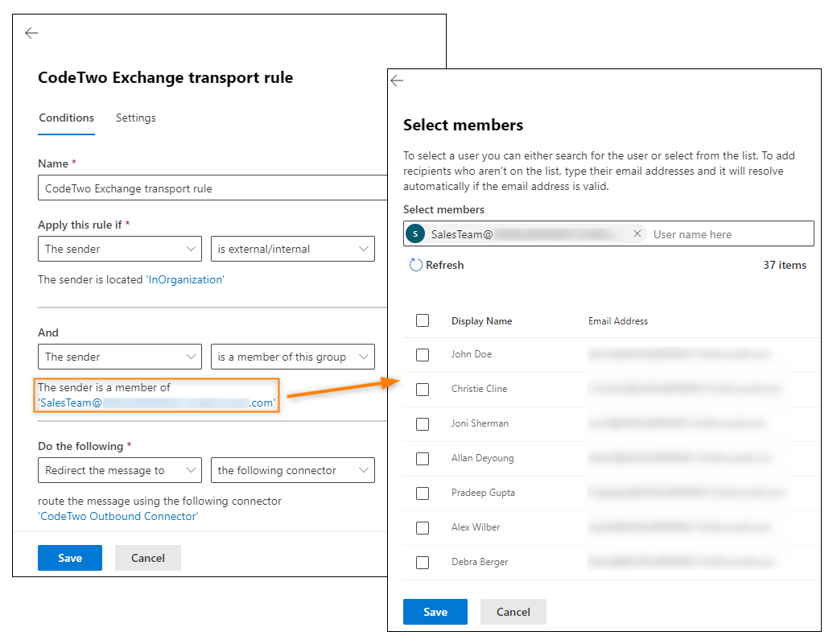The image size is (837, 644).
Task: Click back arrow in transport rule panel
Action: [x=31, y=33]
